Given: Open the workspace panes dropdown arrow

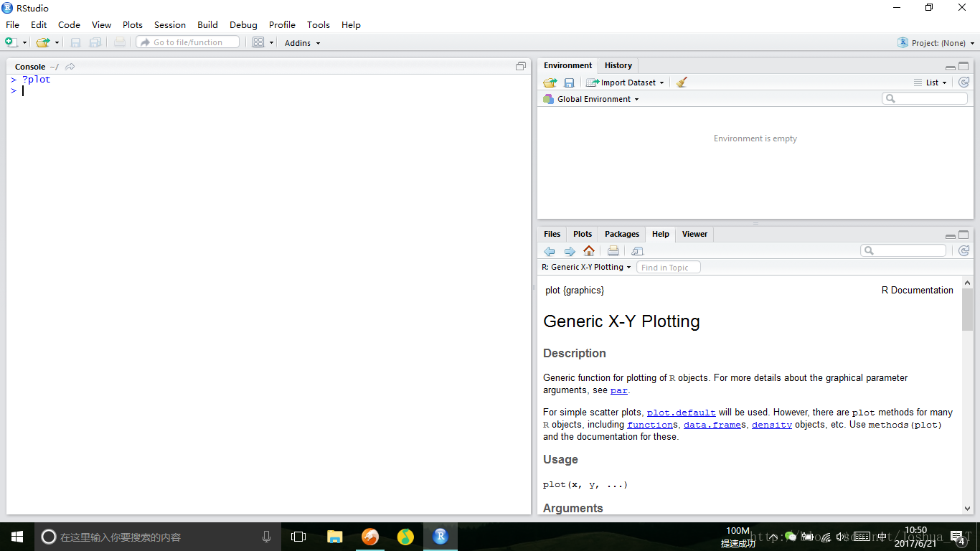Looking at the screenshot, I should coord(272,43).
